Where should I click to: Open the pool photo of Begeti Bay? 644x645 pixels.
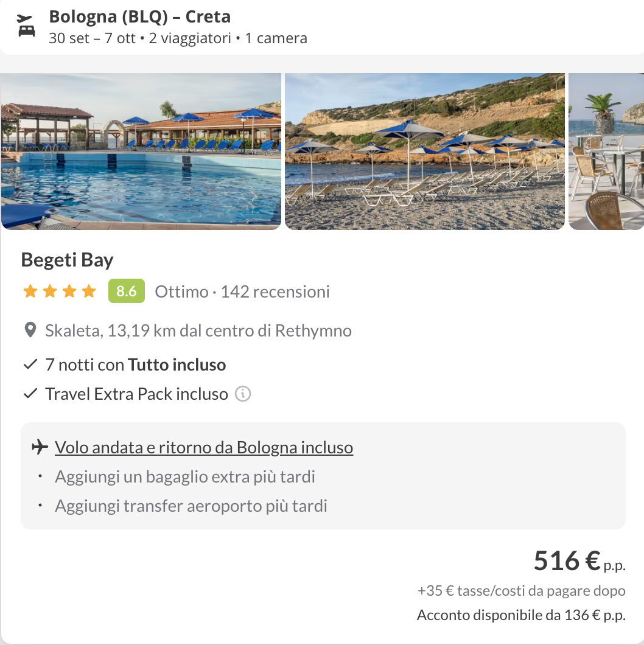tap(141, 151)
